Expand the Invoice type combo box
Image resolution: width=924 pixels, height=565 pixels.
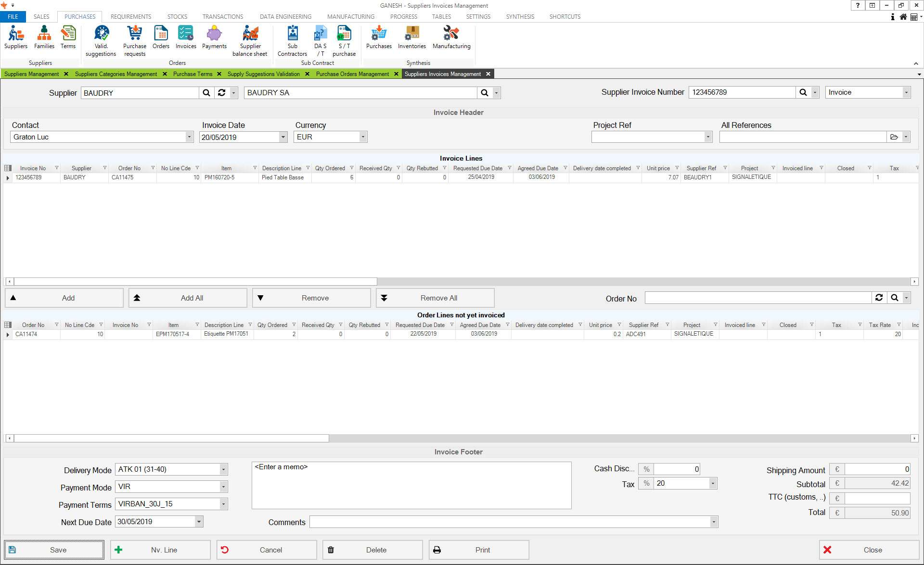pyautogui.click(x=906, y=92)
